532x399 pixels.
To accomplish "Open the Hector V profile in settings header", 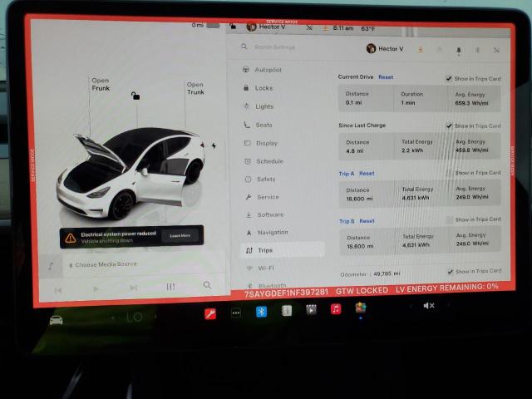I will (385, 48).
